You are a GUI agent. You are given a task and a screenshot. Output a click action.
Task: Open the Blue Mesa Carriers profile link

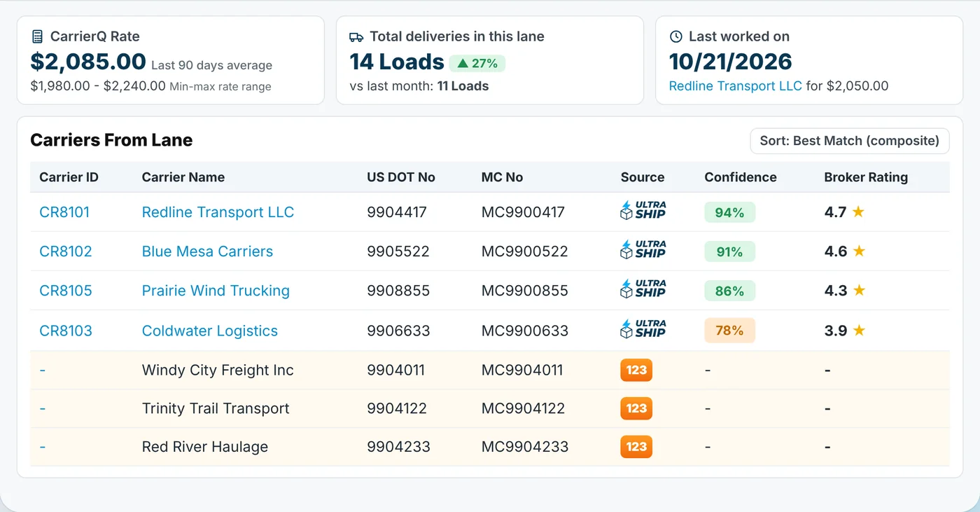tap(207, 251)
